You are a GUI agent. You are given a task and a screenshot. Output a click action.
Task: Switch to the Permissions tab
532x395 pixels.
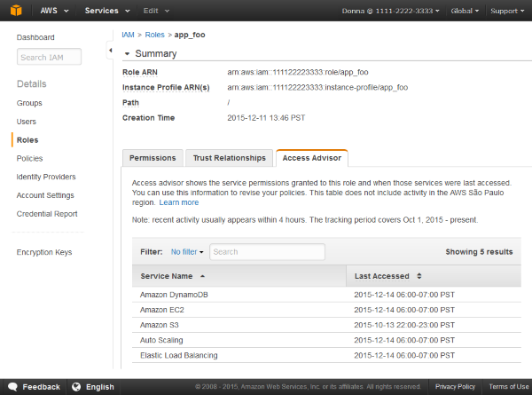click(153, 158)
